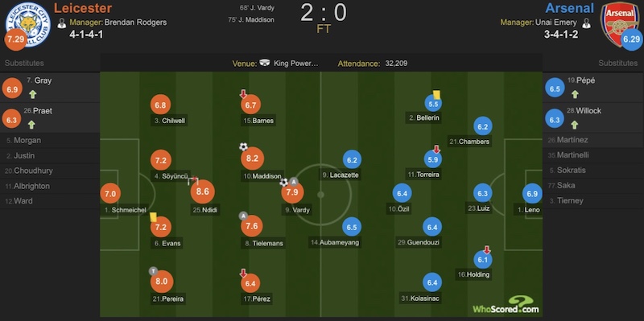This screenshot has height=321, width=644.
Task: Click Bellerín's yellow card icon
Action: [x=436, y=94]
